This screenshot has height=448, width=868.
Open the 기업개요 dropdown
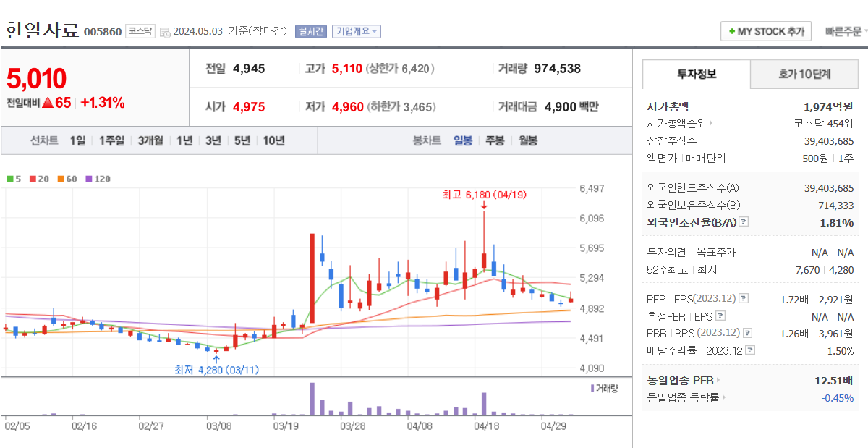356,31
